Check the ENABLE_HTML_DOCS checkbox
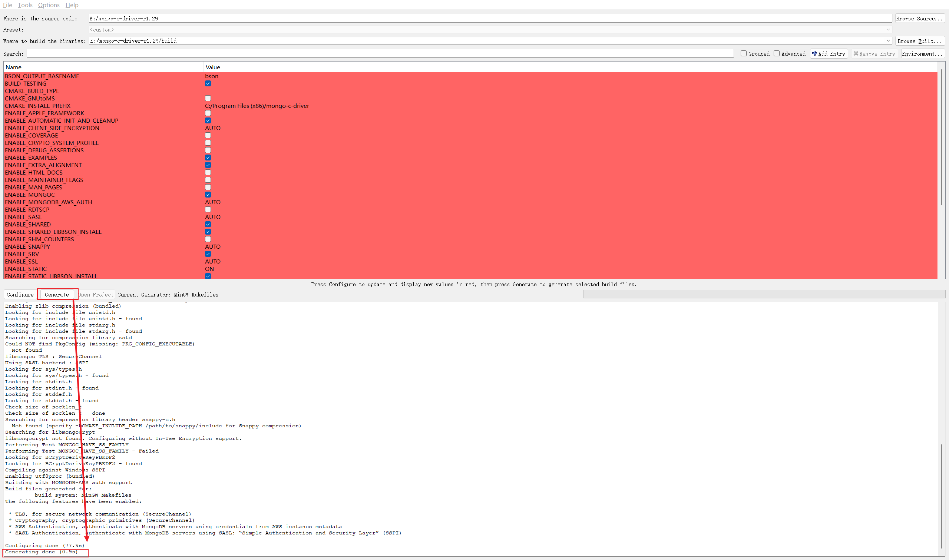This screenshot has width=949, height=560. [208, 172]
